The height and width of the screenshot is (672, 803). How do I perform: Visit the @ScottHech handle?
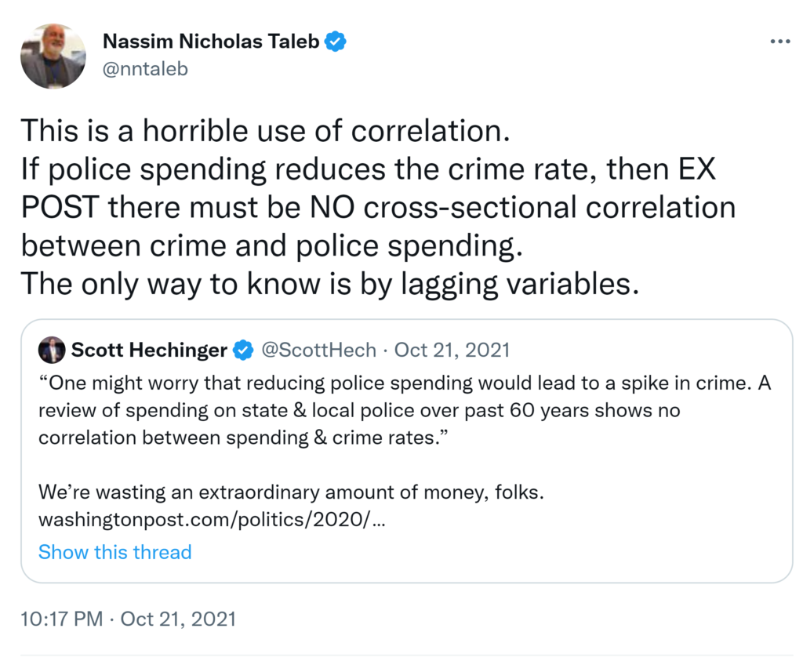[318, 350]
